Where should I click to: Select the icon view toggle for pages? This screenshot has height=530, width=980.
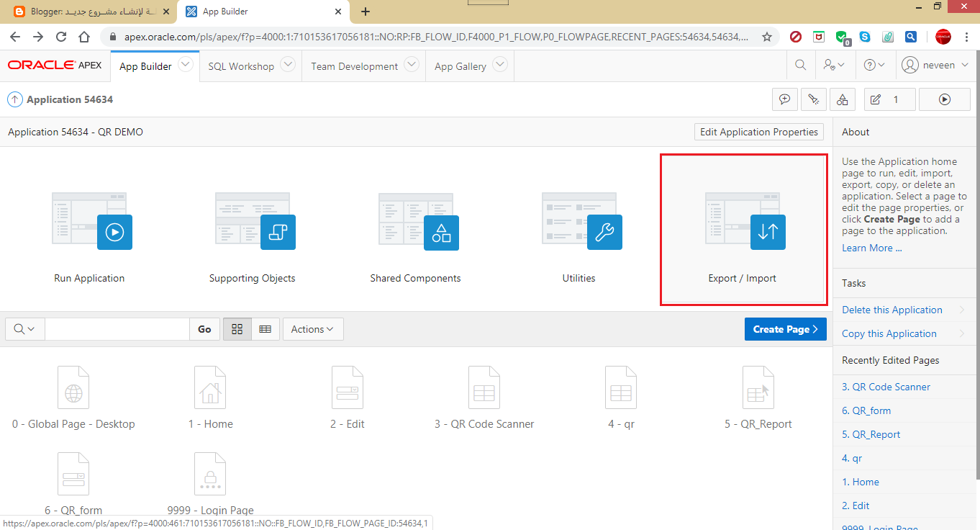(237, 329)
